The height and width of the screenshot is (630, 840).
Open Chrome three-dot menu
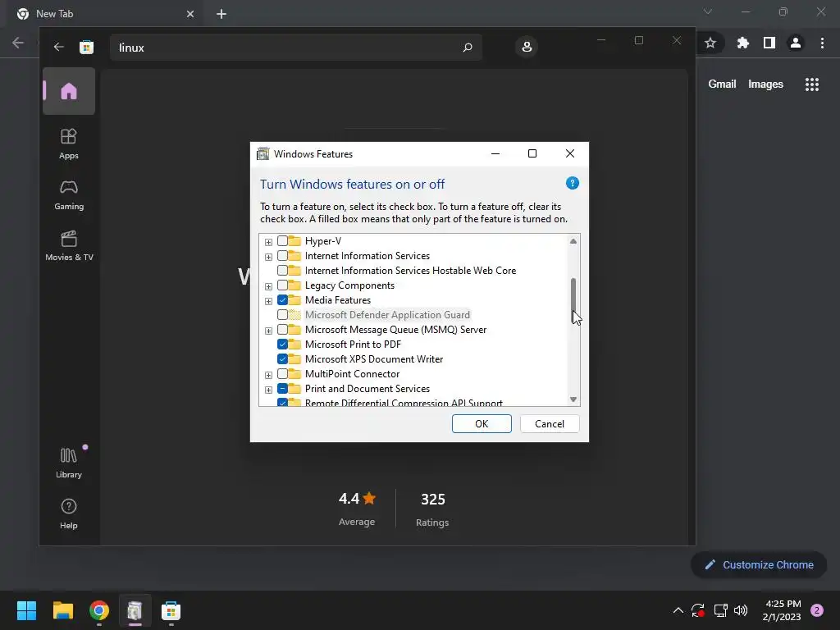coord(822,43)
